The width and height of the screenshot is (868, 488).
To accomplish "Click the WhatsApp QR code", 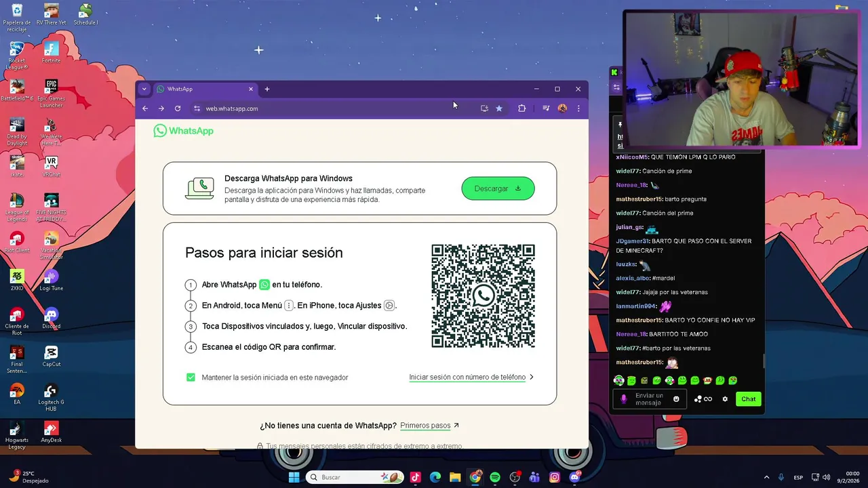I will [483, 296].
